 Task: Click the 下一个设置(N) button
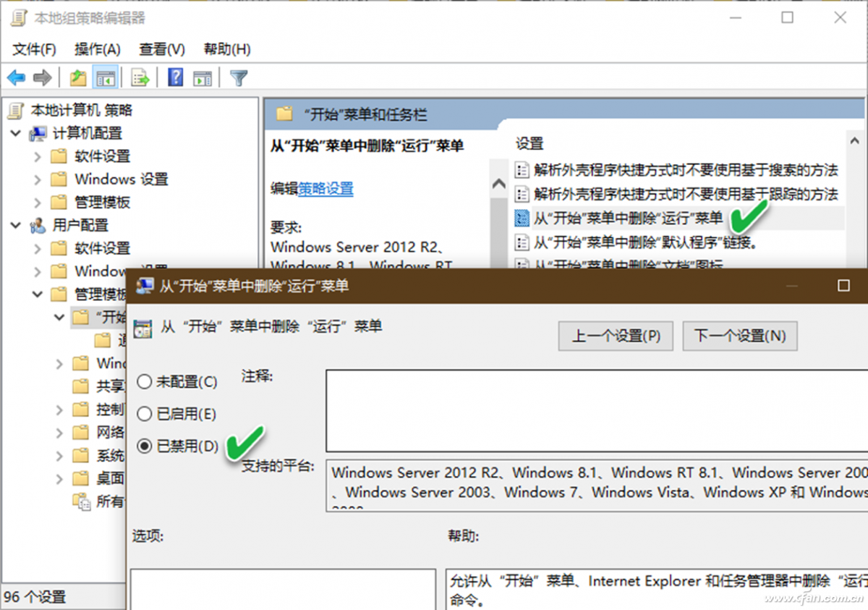point(740,336)
